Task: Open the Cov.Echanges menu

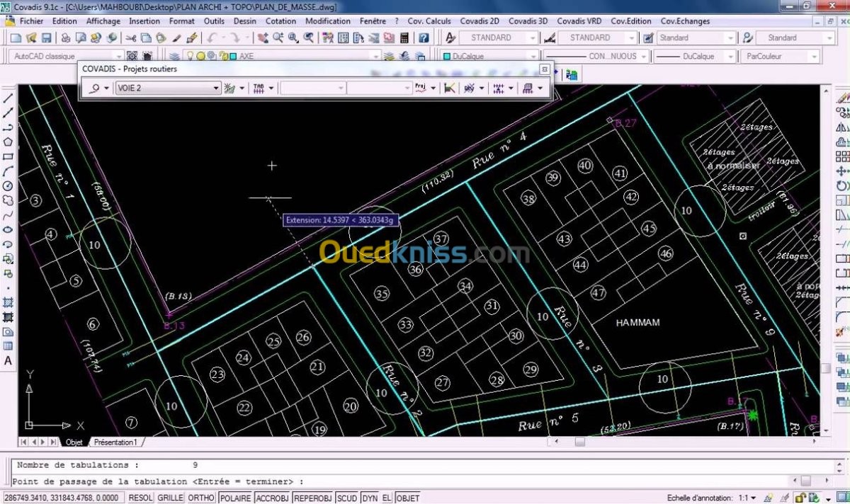Action: click(x=685, y=21)
